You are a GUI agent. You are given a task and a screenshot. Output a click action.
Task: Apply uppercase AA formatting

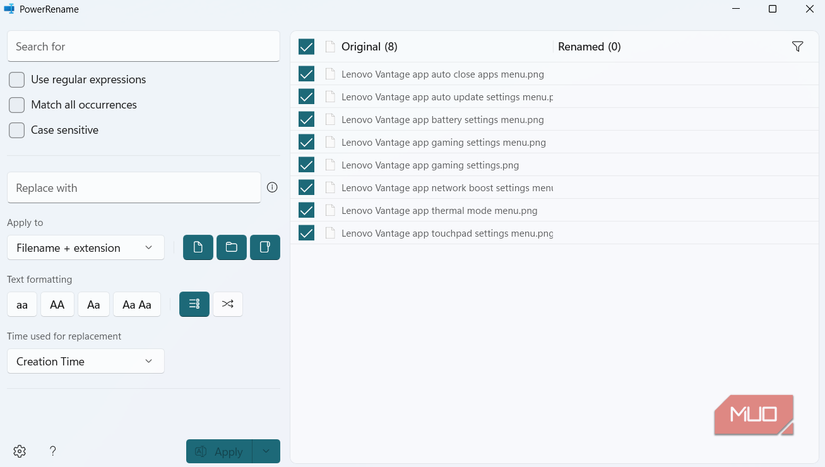[x=57, y=304]
